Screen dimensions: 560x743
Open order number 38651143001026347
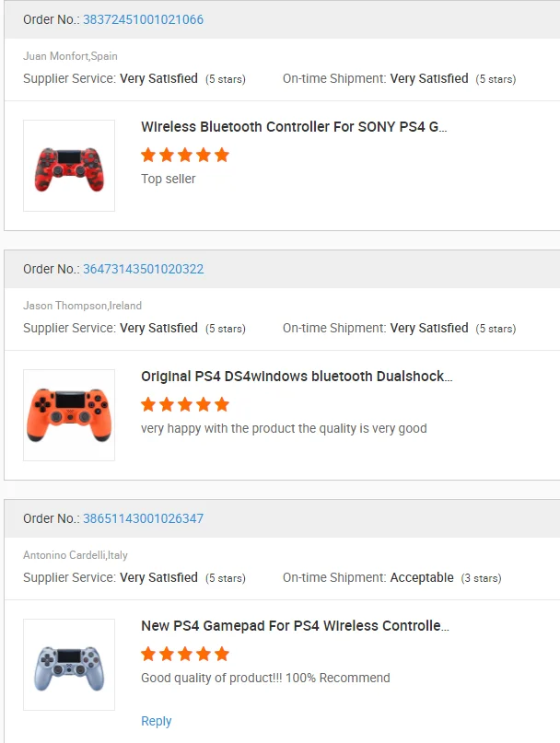coord(143,518)
